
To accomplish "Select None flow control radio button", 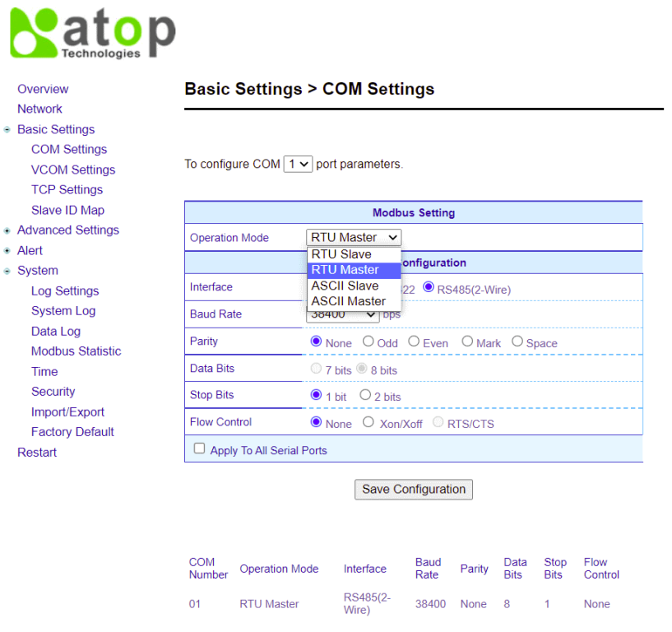I will (316, 422).
